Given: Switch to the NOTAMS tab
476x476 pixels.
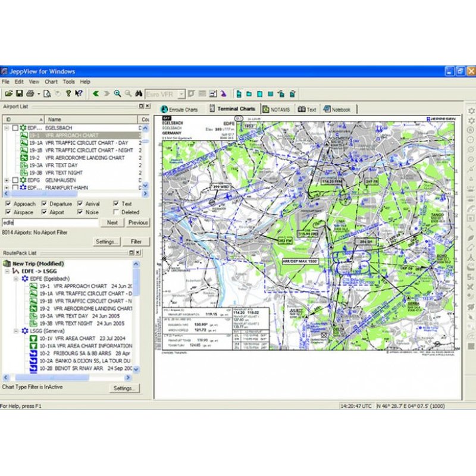Looking at the screenshot, I should [276, 109].
